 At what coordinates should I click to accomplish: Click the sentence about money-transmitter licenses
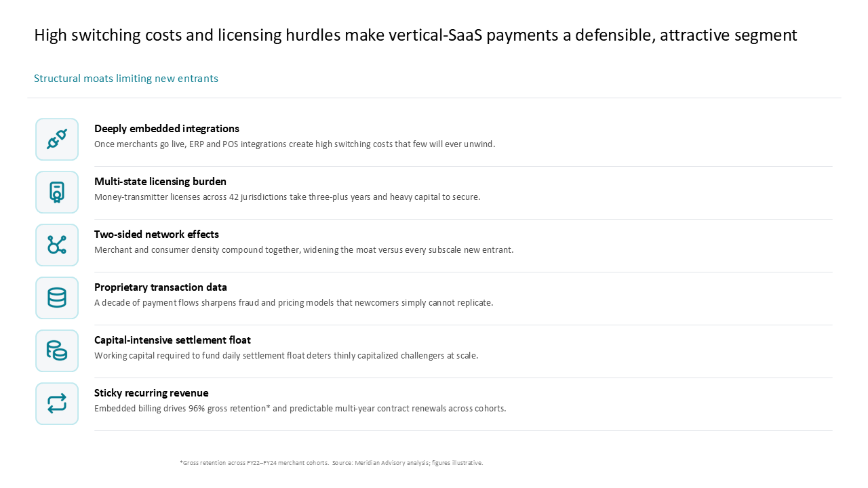point(288,197)
